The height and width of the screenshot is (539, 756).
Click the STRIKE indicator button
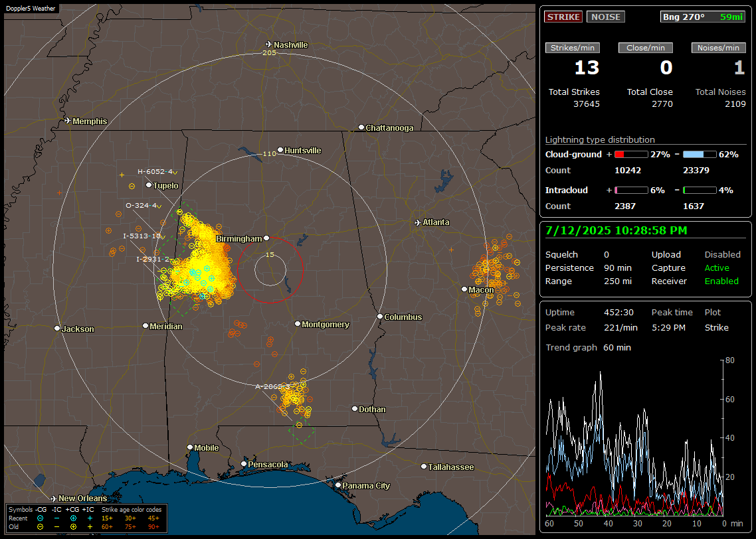pyautogui.click(x=563, y=17)
